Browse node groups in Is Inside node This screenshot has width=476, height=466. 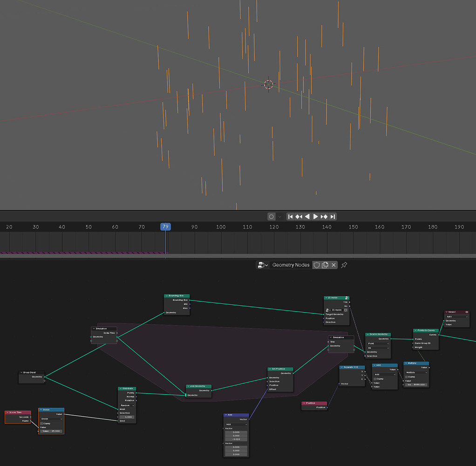tap(328, 310)
